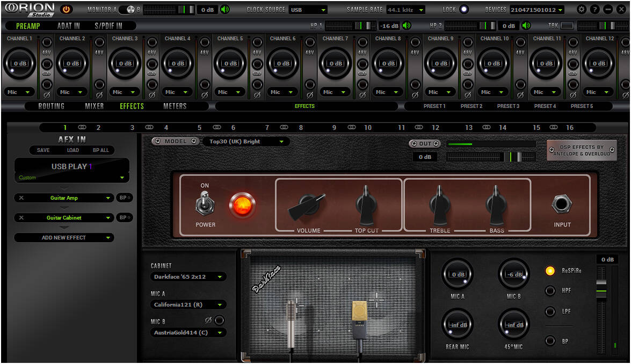Viewport: 631px width, 364px height.
Task: Expand the ADD NEW EFFECT dropdown
Action: click(x=64, y=238)
